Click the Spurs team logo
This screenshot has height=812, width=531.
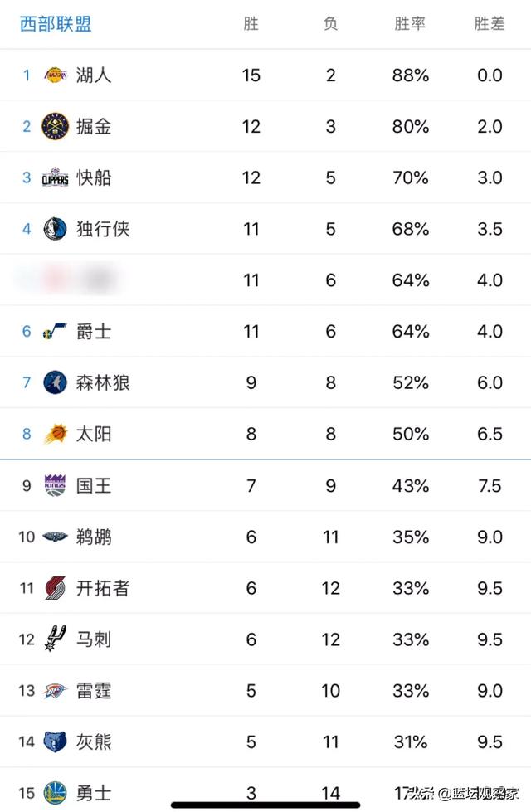[55, 639]
